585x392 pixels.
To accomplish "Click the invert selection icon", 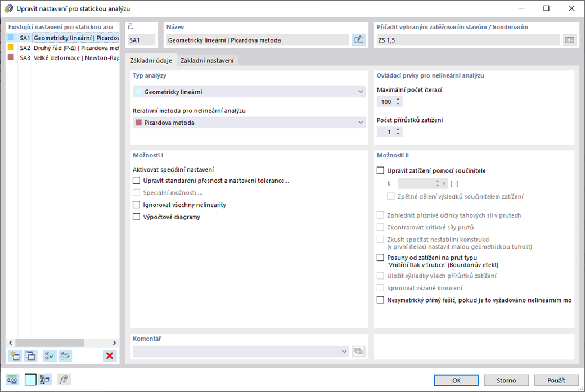I will [66, 355].
